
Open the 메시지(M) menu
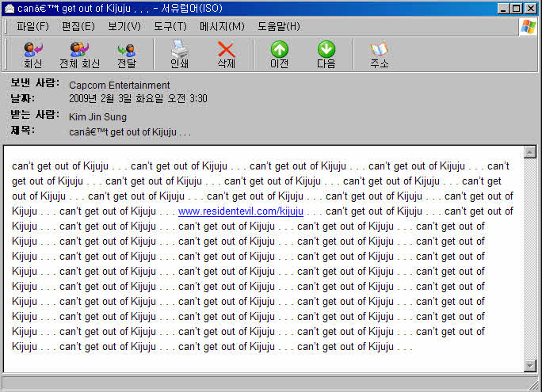point(222,26)
